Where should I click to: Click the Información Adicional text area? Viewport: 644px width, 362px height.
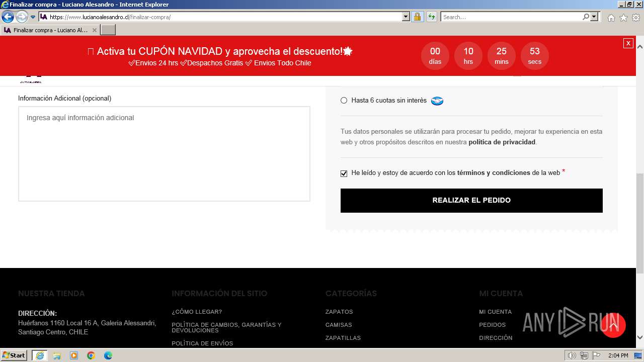point(164,154)
